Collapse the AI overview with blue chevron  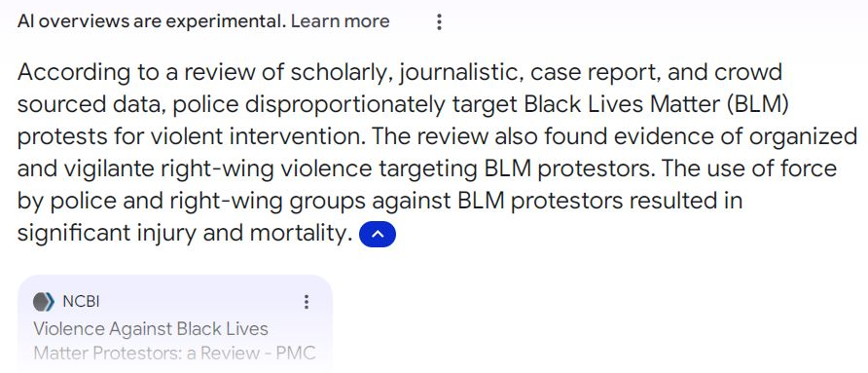pyautogui.click(x=377, y=234)
